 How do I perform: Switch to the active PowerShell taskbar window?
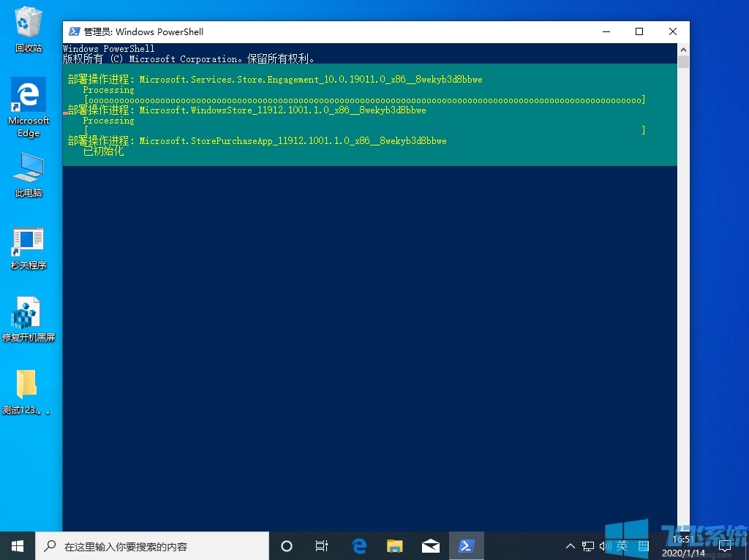[x=467, y=546]
